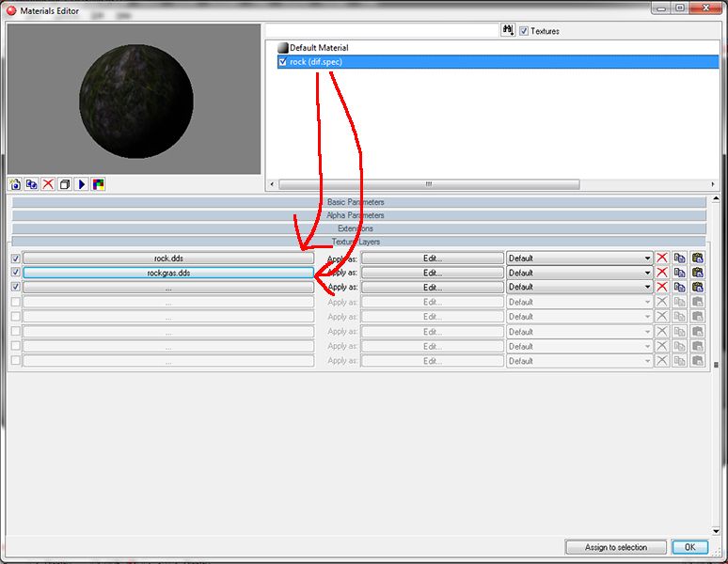Image resolution: width=728 pixels, height=564 pixels.
Task: Copy the rock.dds texture layer
Action: coord(680,258)
